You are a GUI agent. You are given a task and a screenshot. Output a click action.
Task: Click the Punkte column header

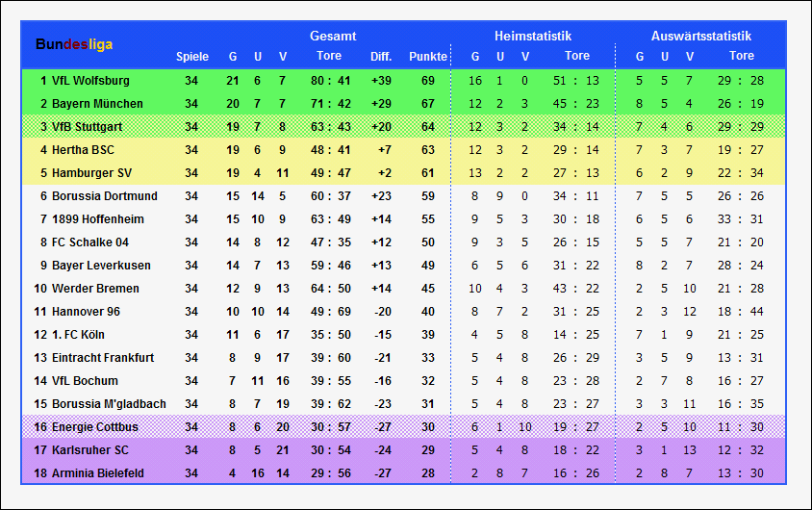point(428,57)
